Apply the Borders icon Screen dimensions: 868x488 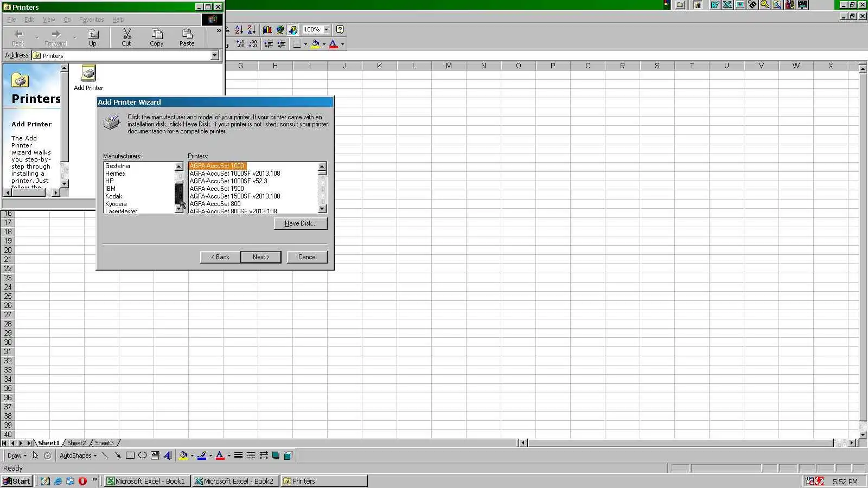297,44
